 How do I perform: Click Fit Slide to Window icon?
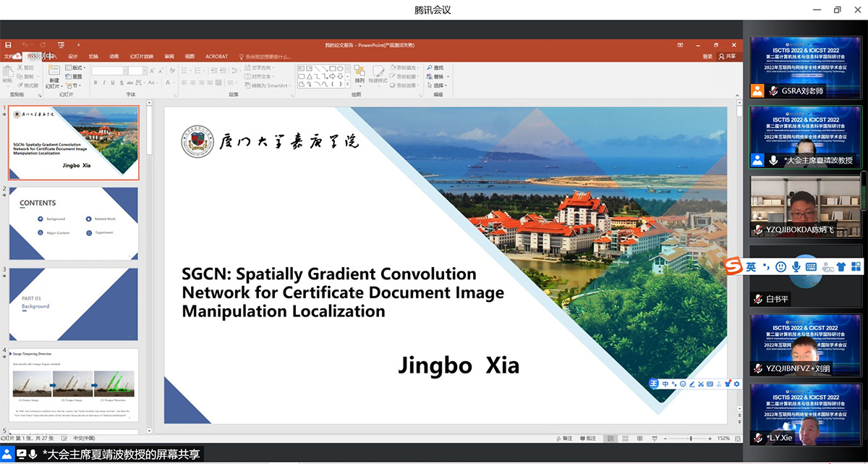point(737,438)
